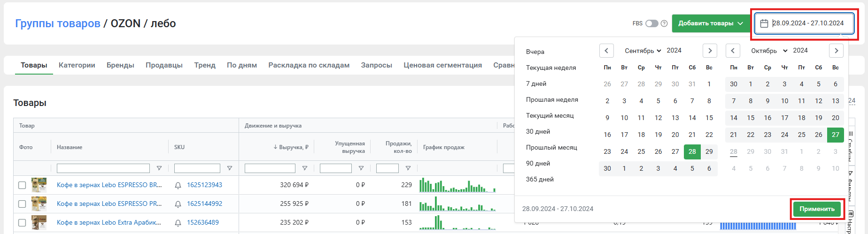Screen dimensions: 868x234
Task: Select the 7 дней preset
Action: (536, 83)
